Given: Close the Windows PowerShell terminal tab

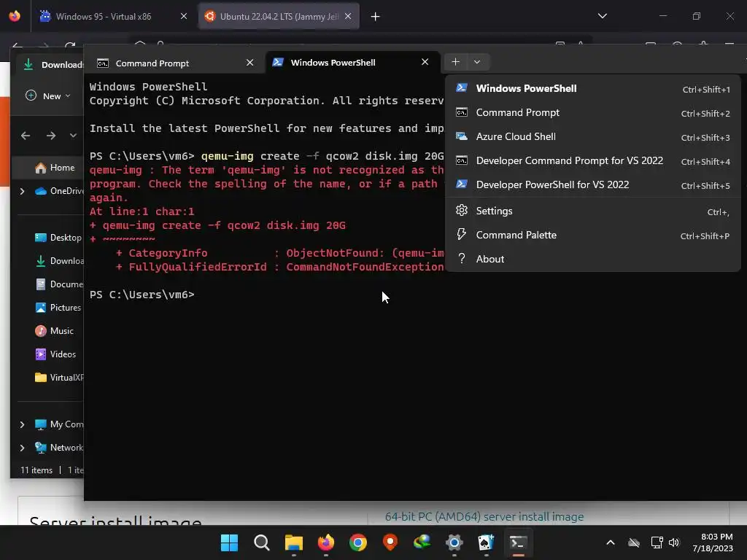Looking at the screenshot, I should pyautogui.click(x=425, y=63).
